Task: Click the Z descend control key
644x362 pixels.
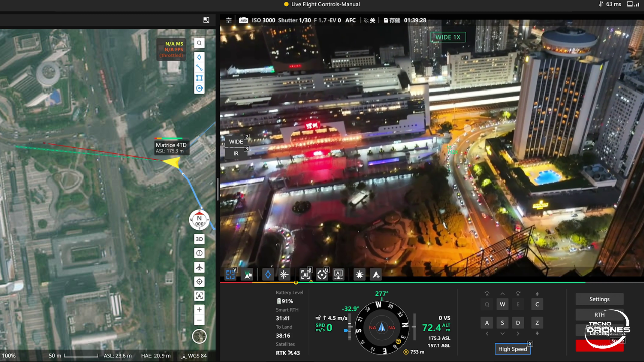Action: (x=537, y=322)
